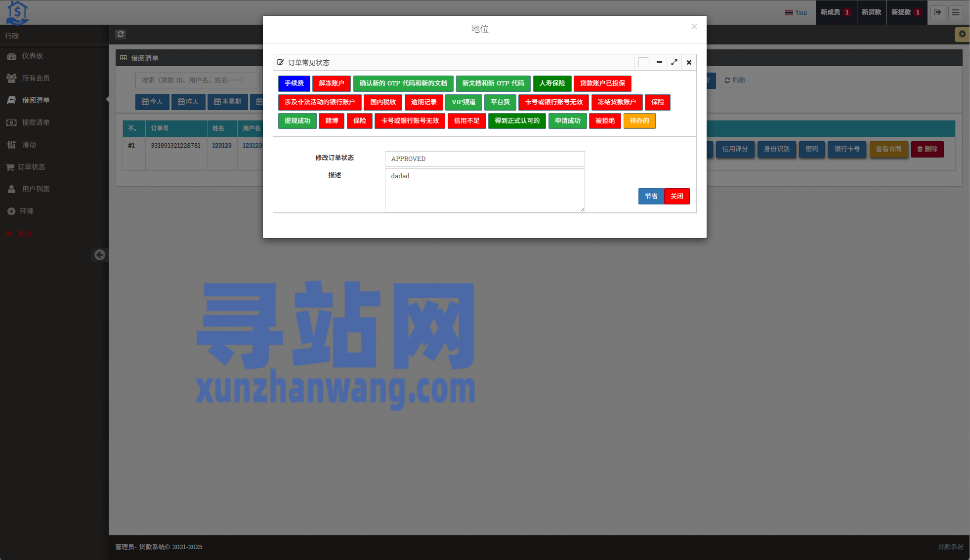
Task: Click the sidebar collapse arrow icon
Action: (x=100, y=255)
